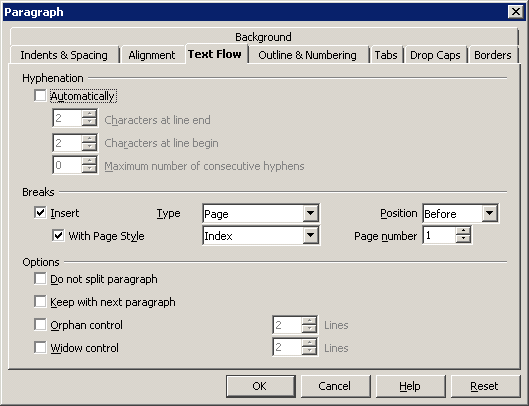Open the Outline & Numbering tab
Screen dimensions: 529x406
(x=307, y=55)
